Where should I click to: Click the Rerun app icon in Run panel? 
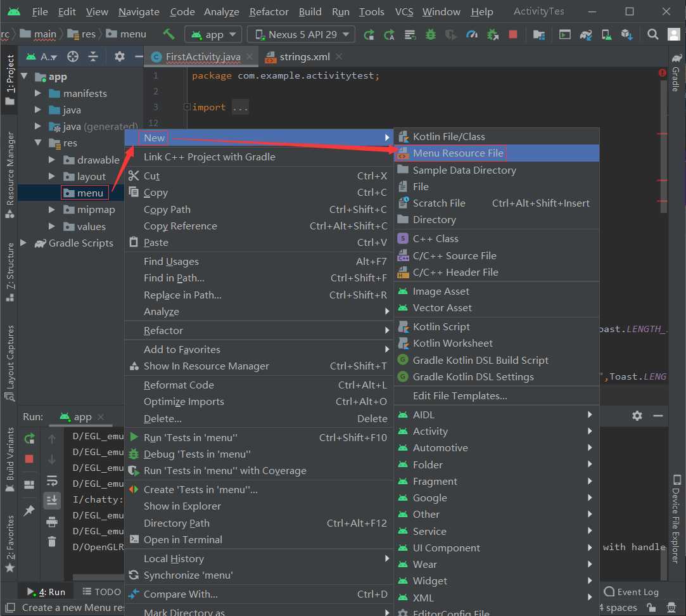(29, 439)
